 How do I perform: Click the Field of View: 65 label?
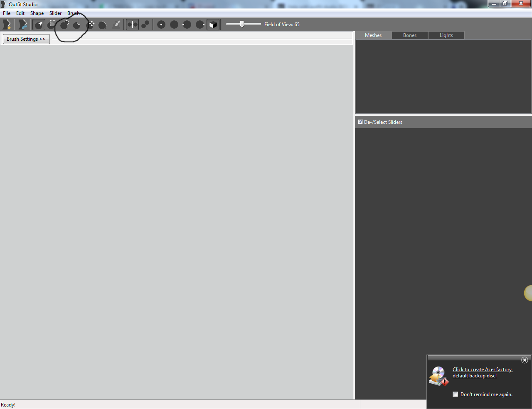pos(282,25)
